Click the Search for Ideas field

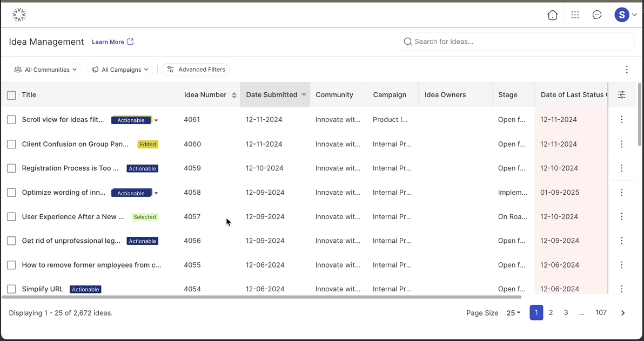[x=516, y=42]
